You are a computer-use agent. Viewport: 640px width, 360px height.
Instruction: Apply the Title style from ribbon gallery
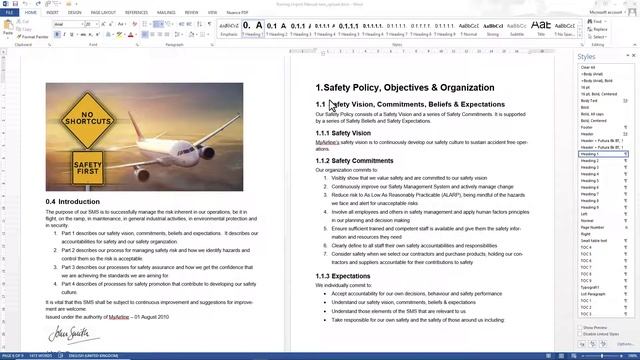[x=541, y=29]
